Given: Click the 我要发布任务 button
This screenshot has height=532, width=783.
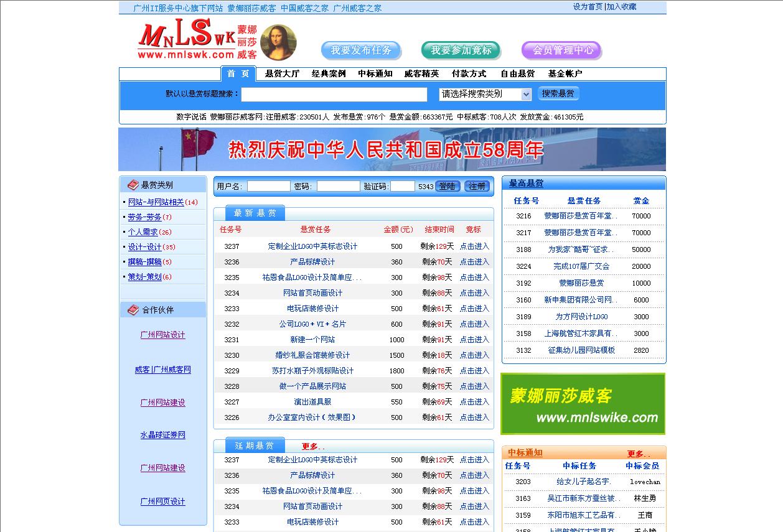Looking at the screenshot, I should (361, 50).
